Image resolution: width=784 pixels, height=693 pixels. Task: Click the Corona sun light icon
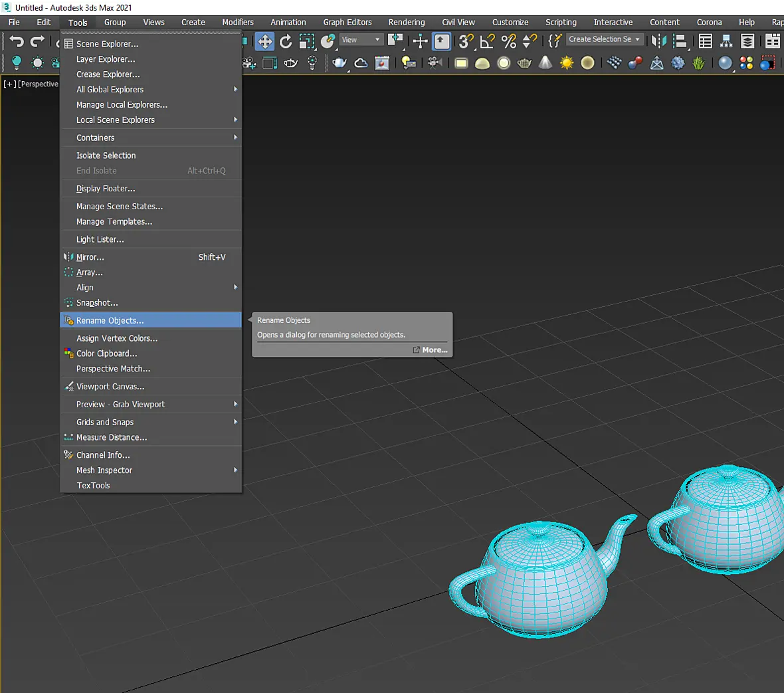coord(567,63)
